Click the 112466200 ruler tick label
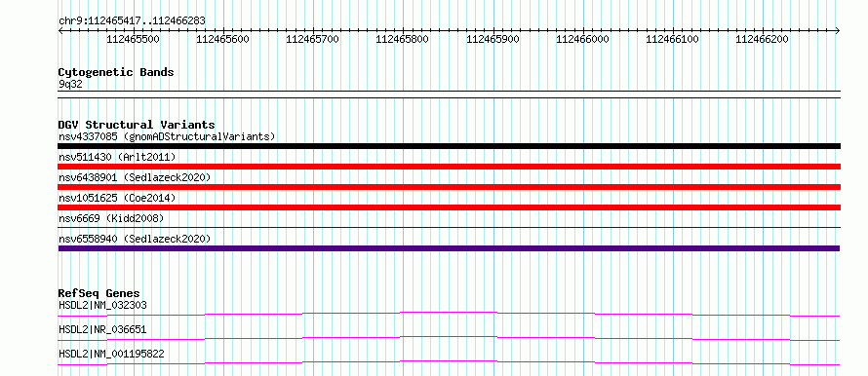 coord(763,39)
